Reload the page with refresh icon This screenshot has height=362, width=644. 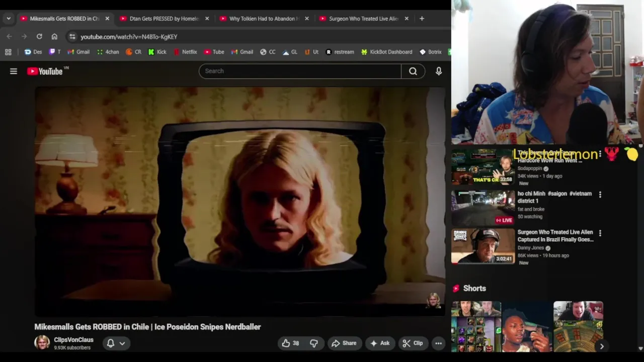coord(39,37)
